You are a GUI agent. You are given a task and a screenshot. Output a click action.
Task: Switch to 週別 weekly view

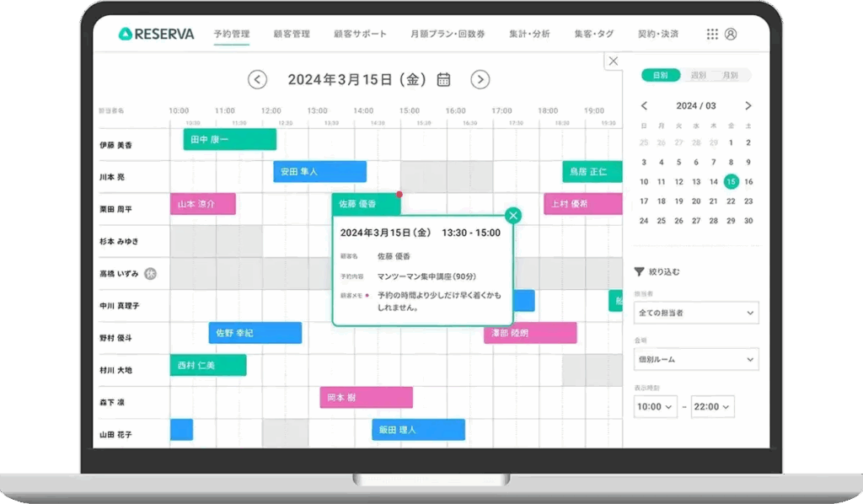698,75
